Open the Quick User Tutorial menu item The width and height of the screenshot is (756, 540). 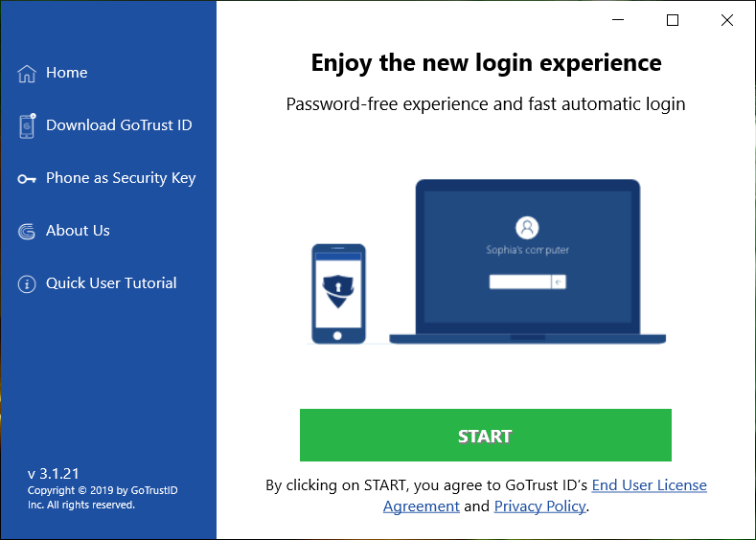[111, 283]
